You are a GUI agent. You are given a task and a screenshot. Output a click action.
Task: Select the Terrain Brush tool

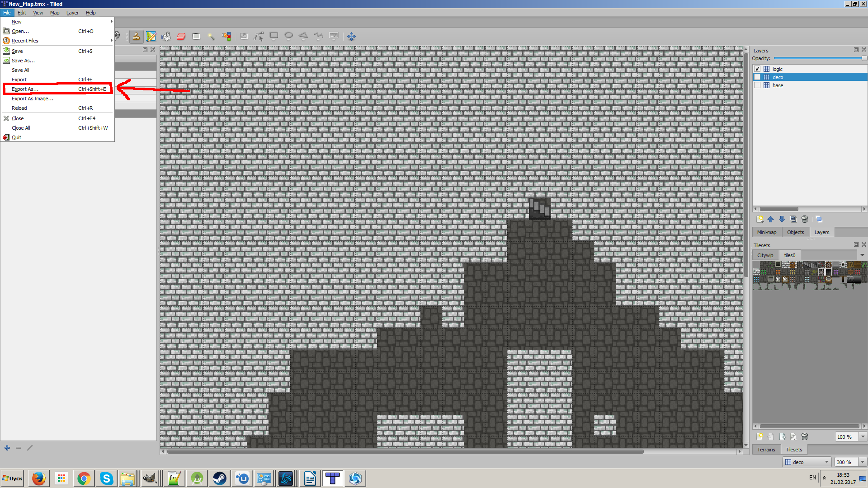coord(151,37)
